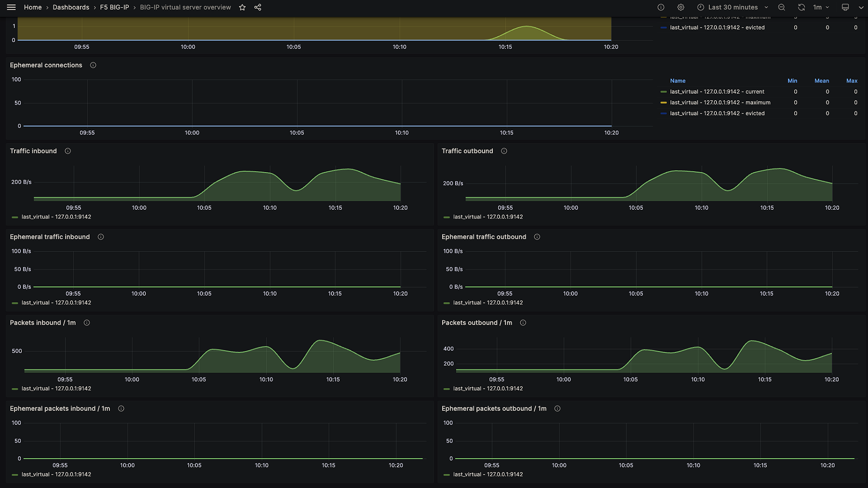Refresh the dashboard manually
Image resolution: width=868 pixels, height=488 pixels.
[x=801, y=7]
